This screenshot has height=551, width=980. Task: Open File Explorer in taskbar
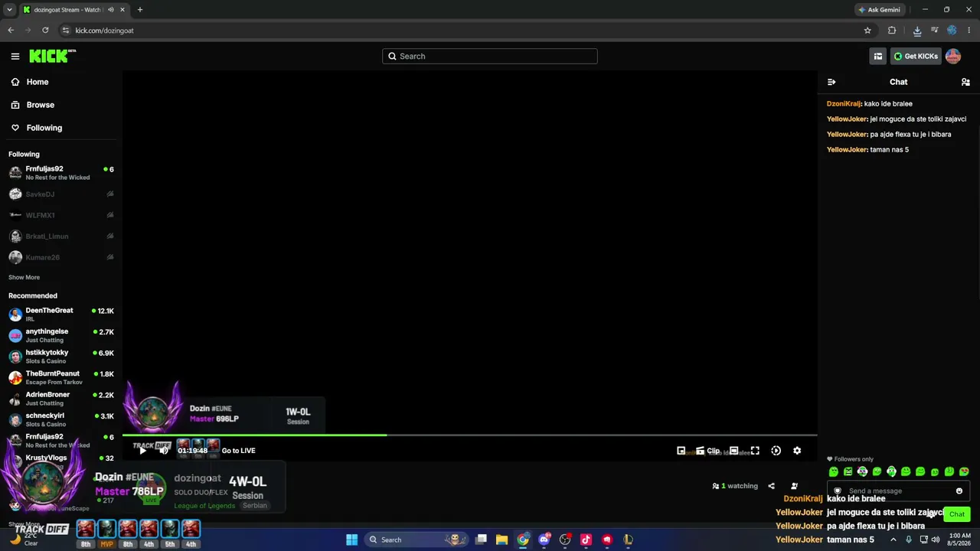click(x=501, y=540)
